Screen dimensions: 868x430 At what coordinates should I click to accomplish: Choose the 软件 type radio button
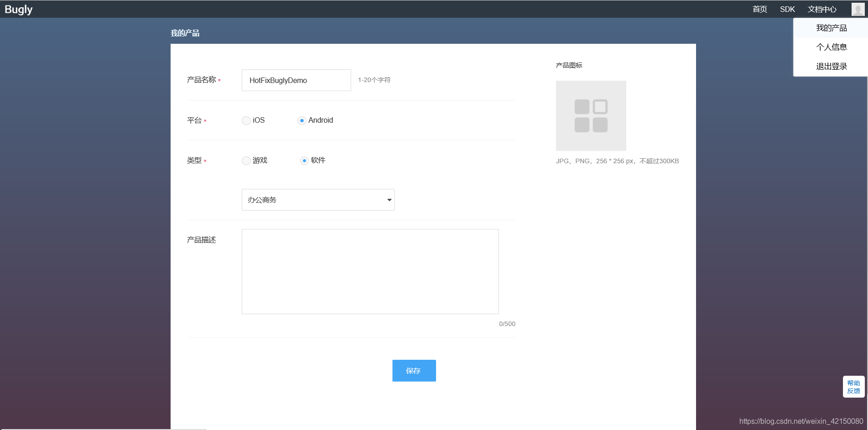pos(304,161)
